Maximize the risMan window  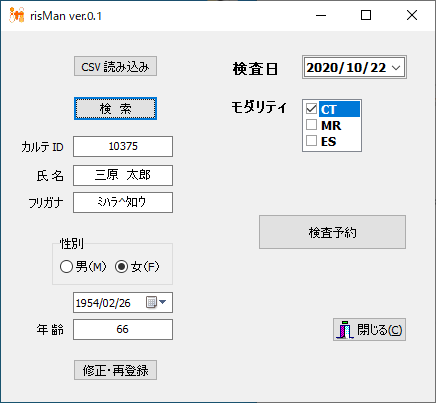366,15
